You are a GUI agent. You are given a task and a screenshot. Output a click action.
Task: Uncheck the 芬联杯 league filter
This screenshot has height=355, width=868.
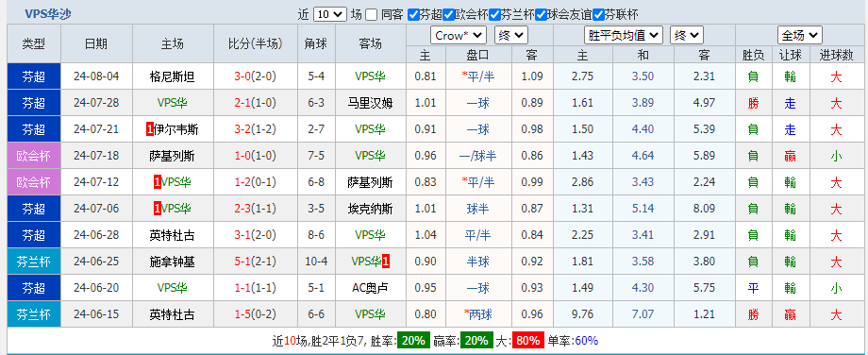(598, 14)
